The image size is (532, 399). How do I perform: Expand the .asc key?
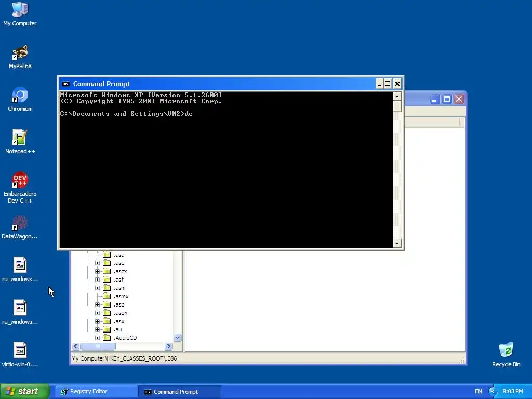97,263
